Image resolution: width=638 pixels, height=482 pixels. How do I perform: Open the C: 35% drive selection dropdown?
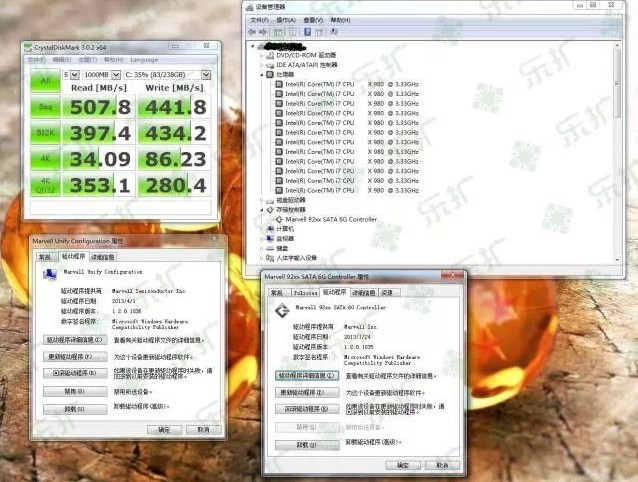click(206, 75)
